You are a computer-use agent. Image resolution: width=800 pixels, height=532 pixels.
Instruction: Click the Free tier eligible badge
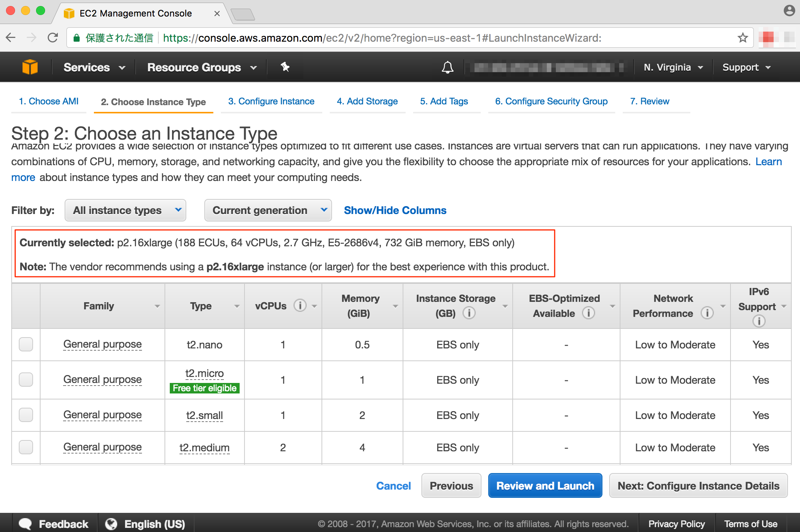click(204, 388)
